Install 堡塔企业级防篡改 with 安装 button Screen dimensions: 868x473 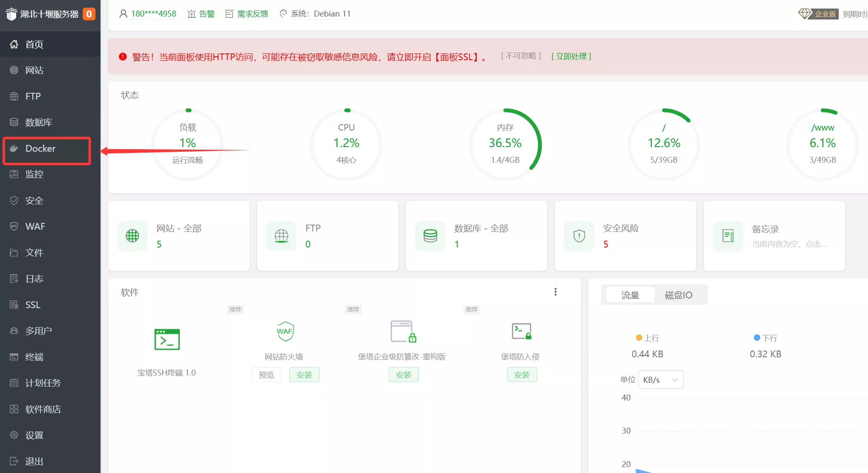[403, 375]
